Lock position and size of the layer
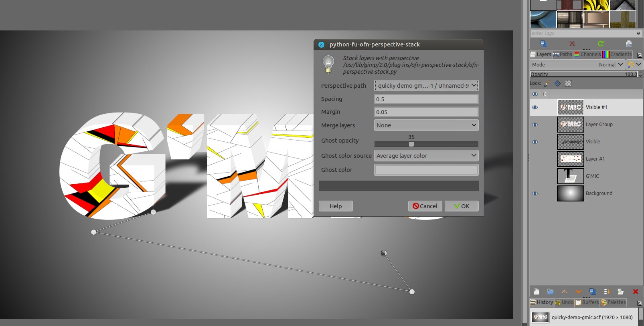This screenshot has width=644, height=326. click(557, 83)
